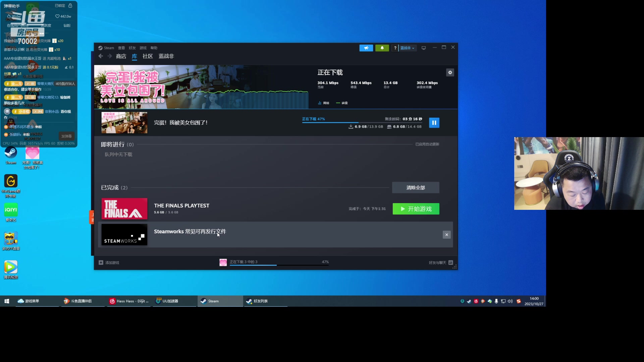Click the network tray icon
This screenshot has height=362, width=644.
point(503,301)
